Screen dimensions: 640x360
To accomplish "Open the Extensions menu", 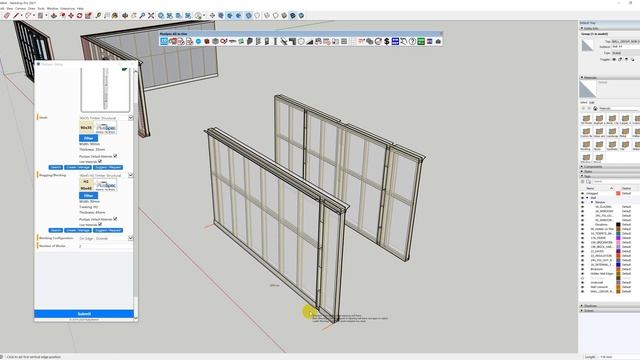I will [x=68, y=9].
